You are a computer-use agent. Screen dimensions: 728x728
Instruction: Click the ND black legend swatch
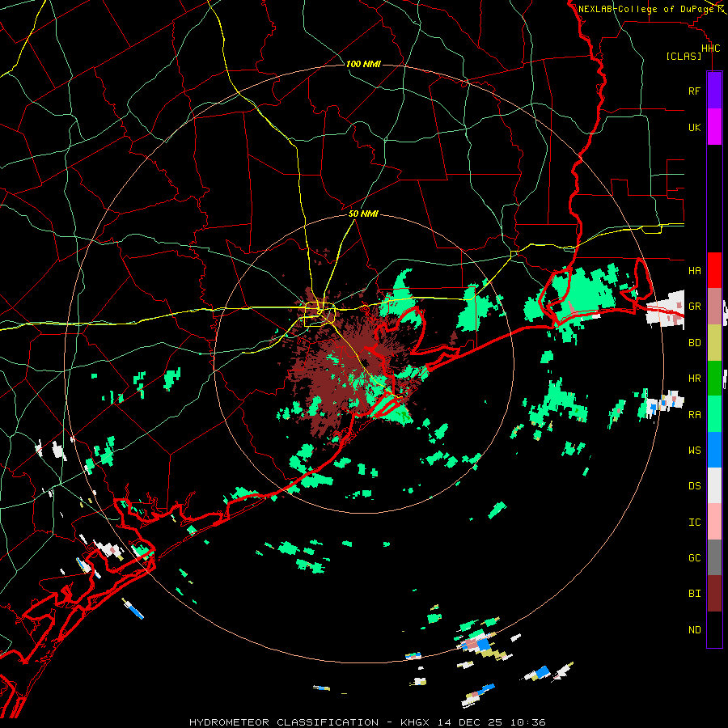click(714, 629)
